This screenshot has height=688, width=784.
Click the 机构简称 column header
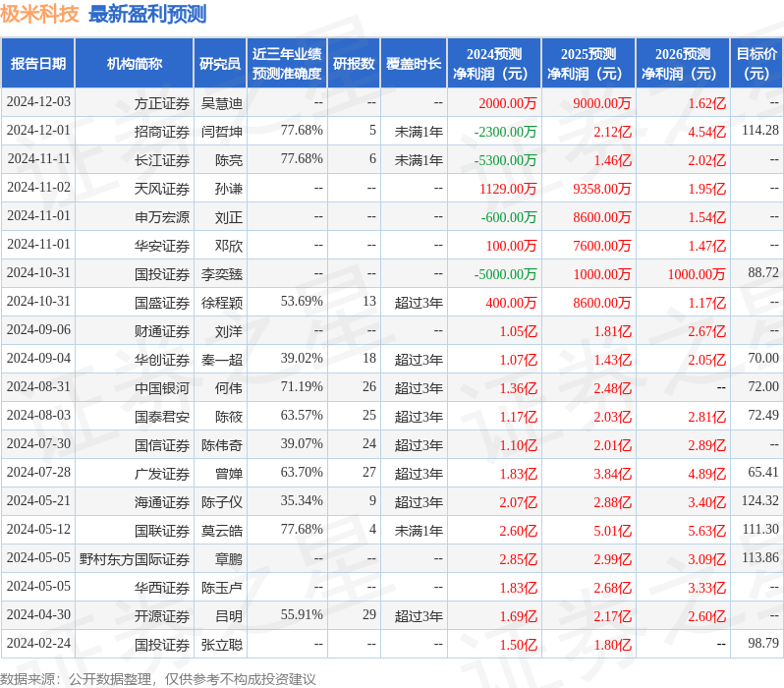134,64
